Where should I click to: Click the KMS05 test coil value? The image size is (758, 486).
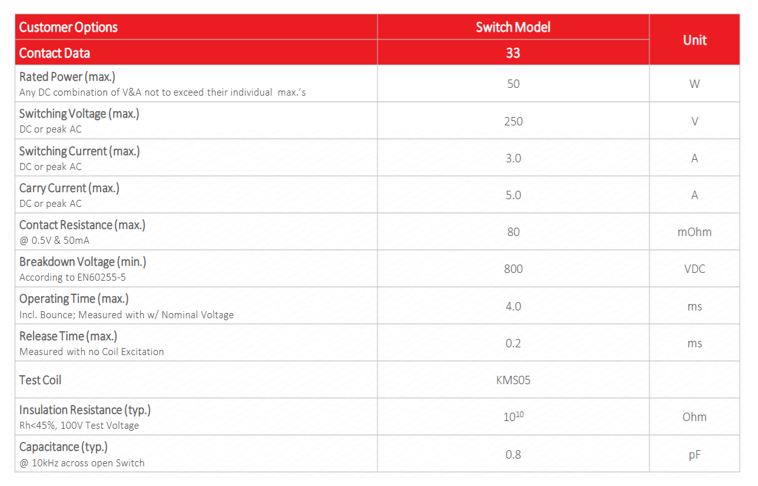click(x=513, y=380)
